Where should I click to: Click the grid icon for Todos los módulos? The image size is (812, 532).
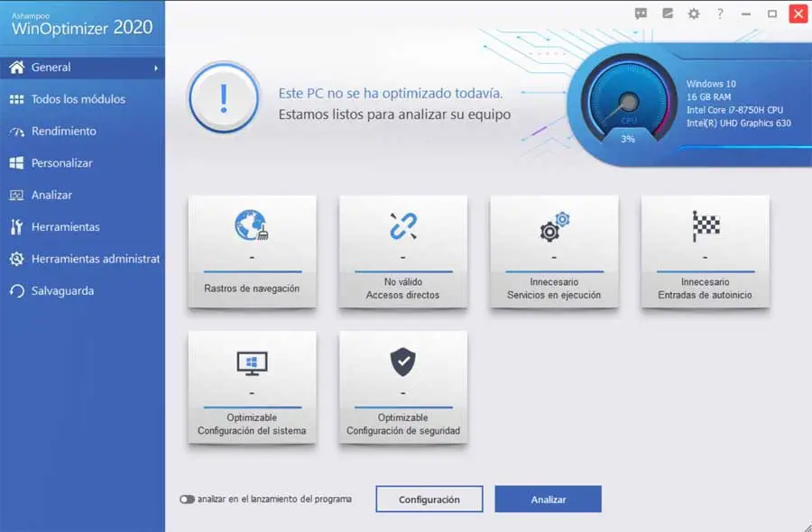point(16,99)
